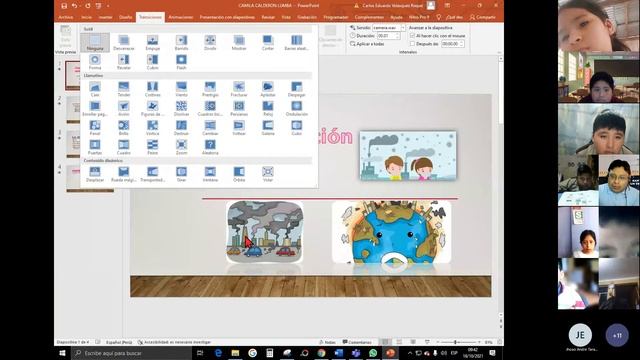This screenshot has width=640, height=360.
Task: Apply the Ventana transition
Action: 210,174
